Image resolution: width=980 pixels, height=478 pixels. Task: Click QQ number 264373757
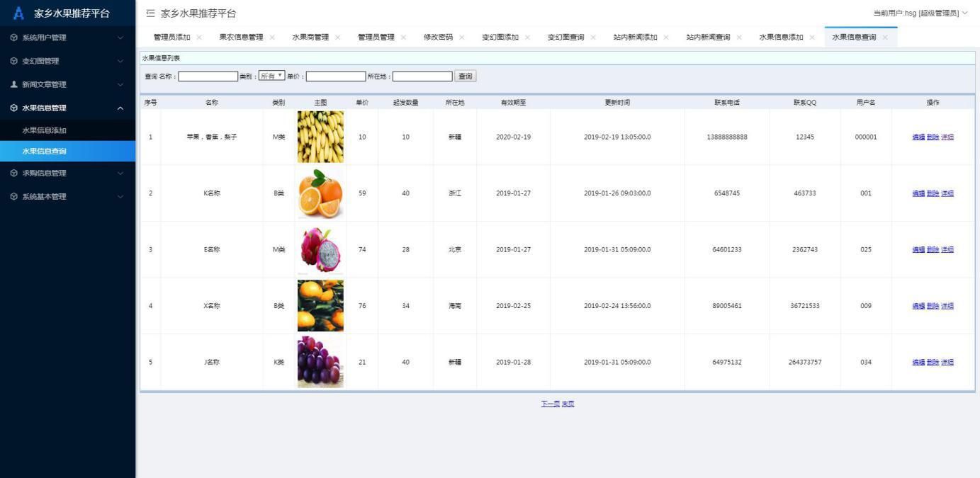pyautogui.click(x=805, y=362)
